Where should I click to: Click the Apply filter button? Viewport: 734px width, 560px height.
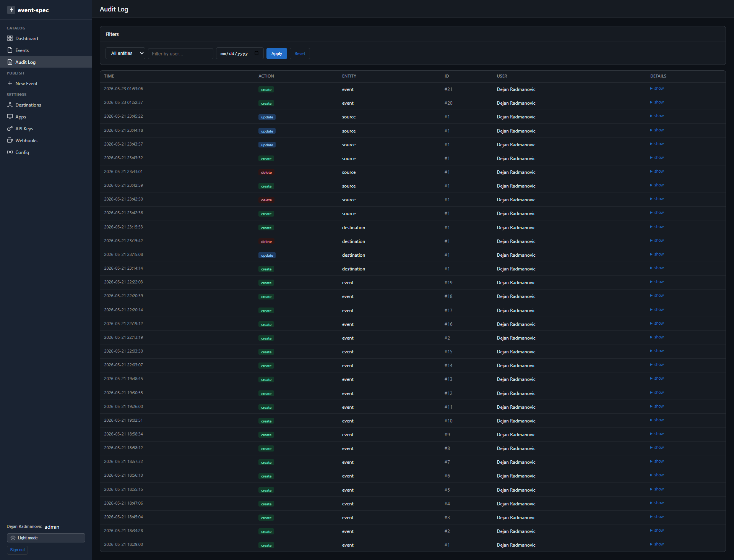(x=277, y=53)
